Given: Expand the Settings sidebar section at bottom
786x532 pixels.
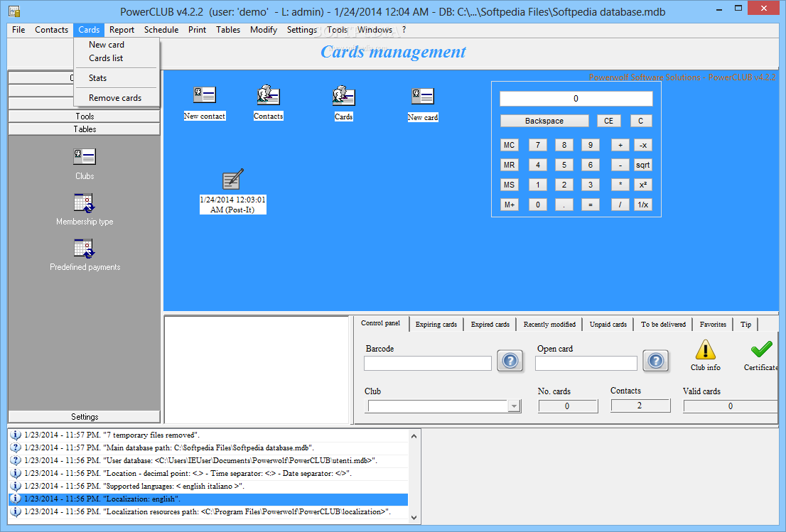Looking at the screenshot, I should click(x=85, y=417).
